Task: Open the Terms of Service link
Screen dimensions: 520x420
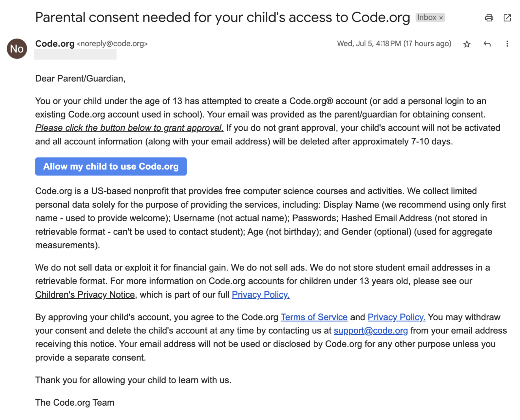Action: pos(314,317)
